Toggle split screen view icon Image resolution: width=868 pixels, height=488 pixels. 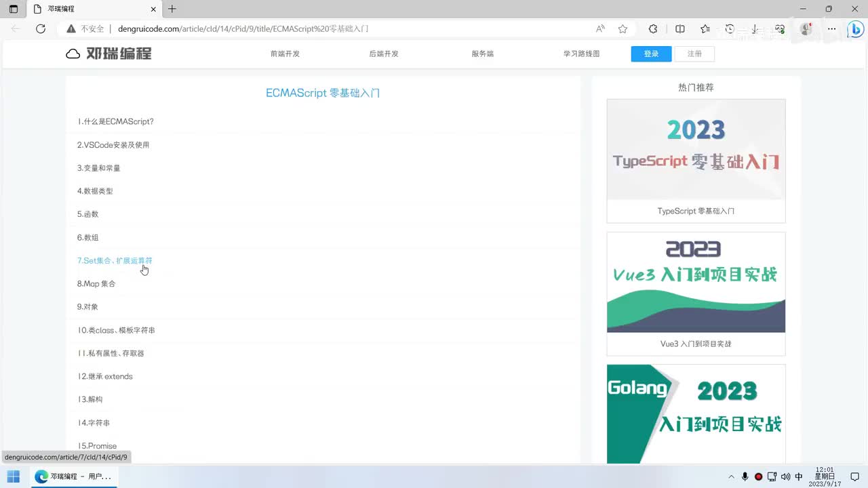pos(680,29)
